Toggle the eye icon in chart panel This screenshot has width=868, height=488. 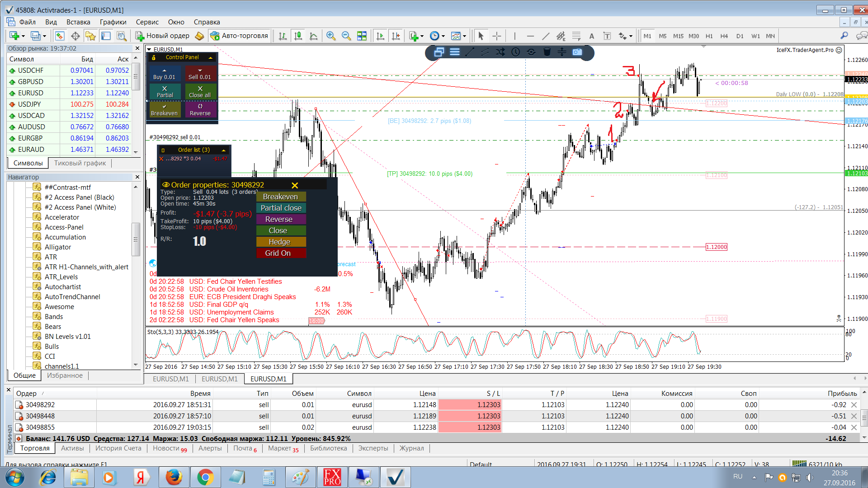531,52
